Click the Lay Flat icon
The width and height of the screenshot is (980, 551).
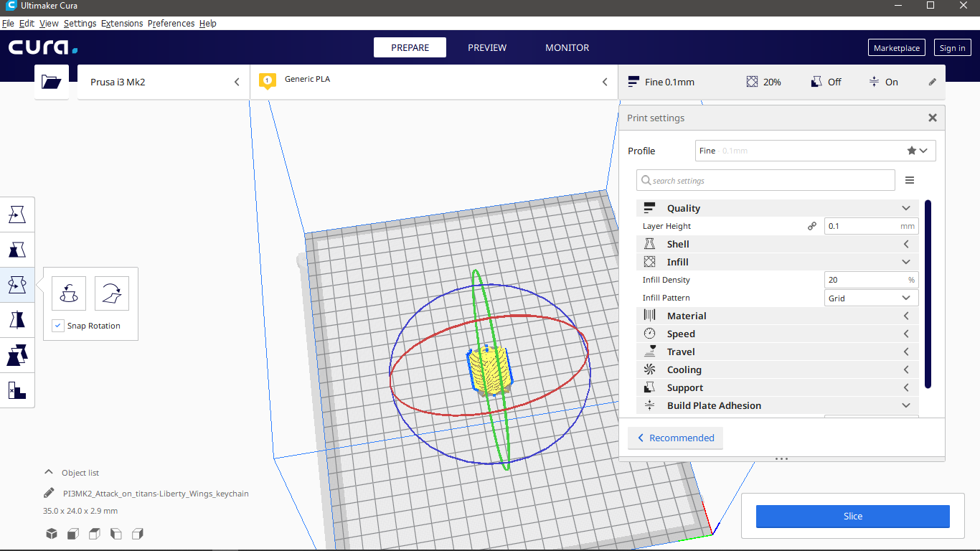[x=112, y=293]
